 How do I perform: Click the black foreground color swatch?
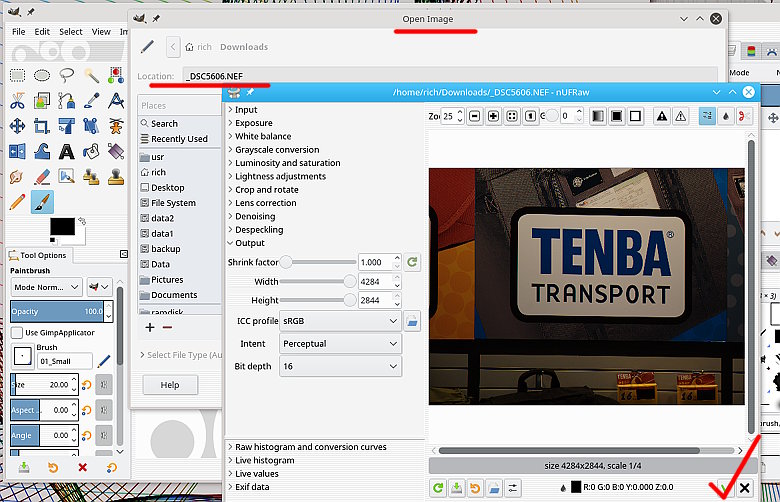62,226
